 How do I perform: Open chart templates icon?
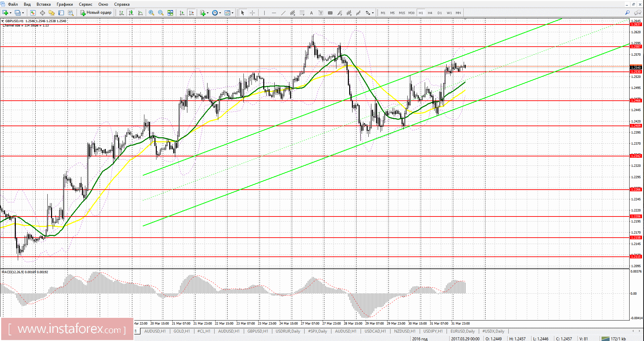coord(227,13)
